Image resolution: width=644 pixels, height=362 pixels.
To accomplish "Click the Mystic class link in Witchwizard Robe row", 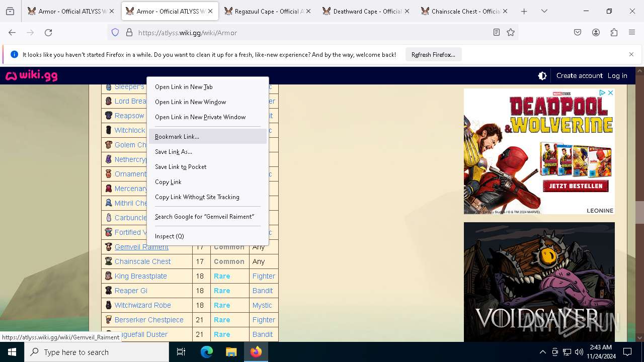I will [262, 305].
